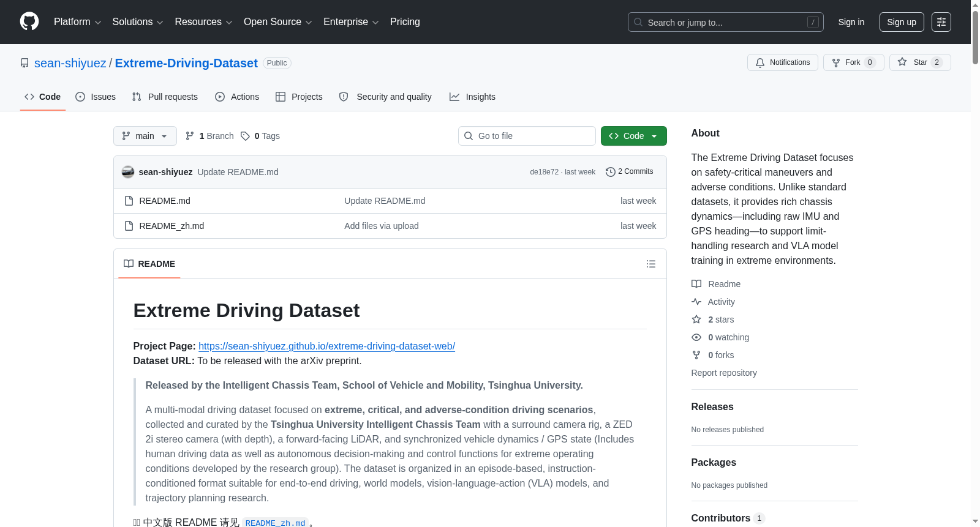Open the sean-shiyuez owner profile link
Screen dimensions: 980x527
pyautogui.click(x=70, y=63)
